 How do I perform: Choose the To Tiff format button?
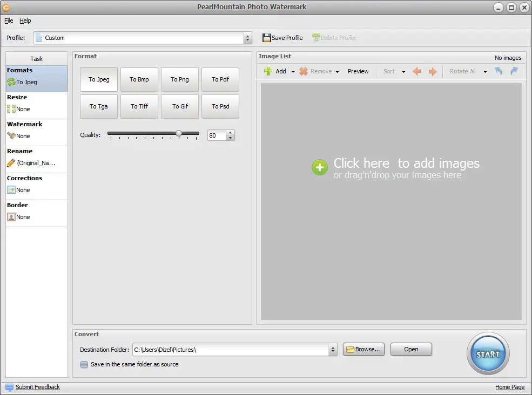tap(139, 106)
